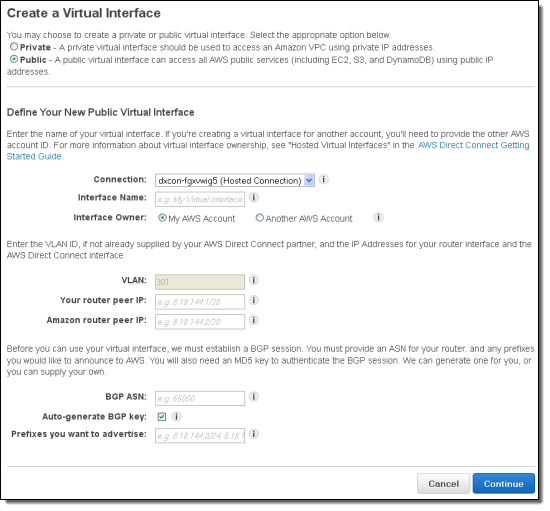Click into the BGP ASN input field
This screenshot has height=511, width=550.
[x=200, y=398]
